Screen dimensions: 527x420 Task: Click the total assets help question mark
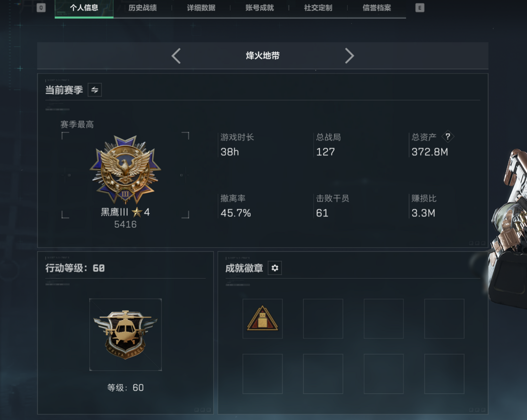(447, 137)
